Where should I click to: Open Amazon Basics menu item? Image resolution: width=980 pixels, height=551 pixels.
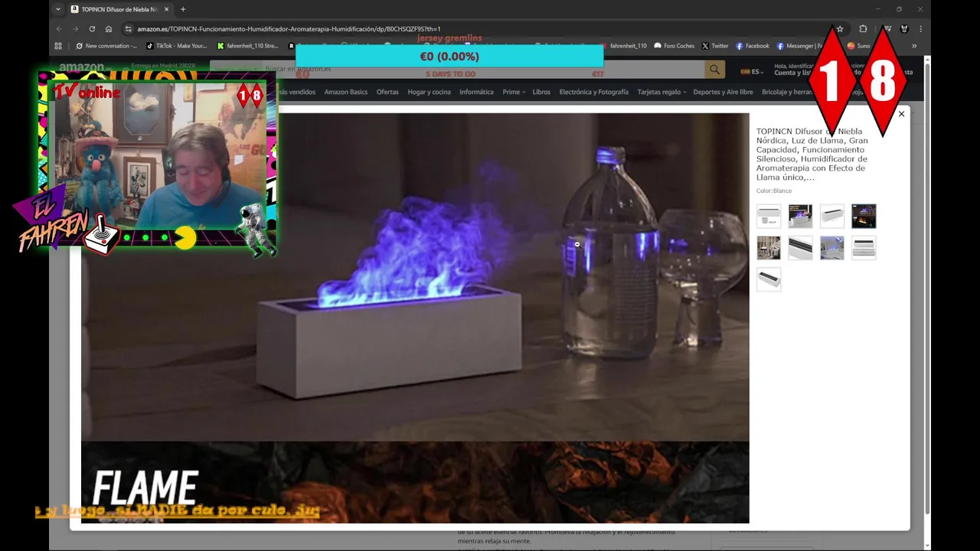click(346, 92)
